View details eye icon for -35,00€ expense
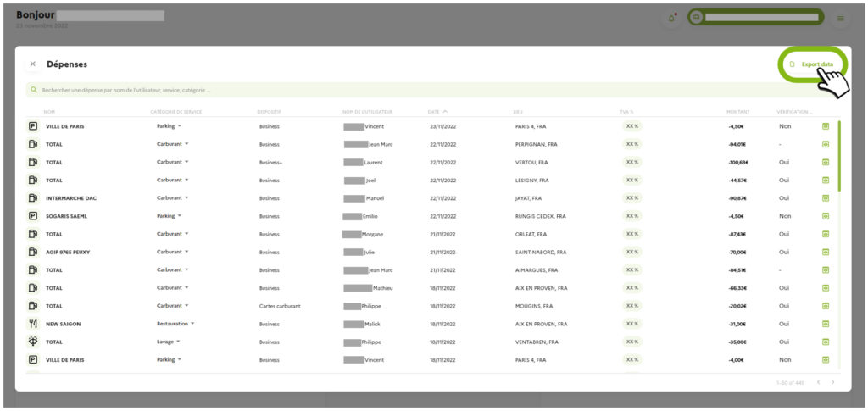 coord(825,342)
